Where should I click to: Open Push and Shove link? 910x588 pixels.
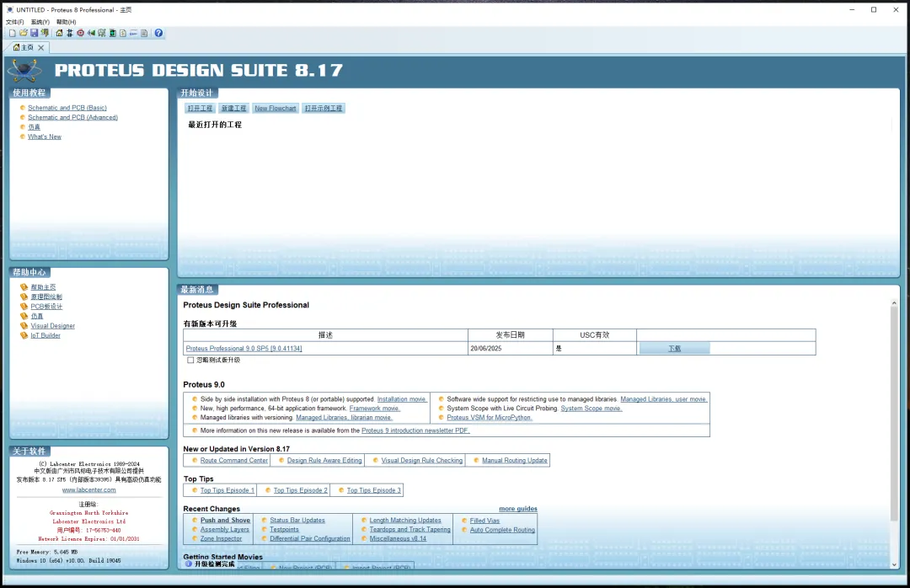coord(225,521)
